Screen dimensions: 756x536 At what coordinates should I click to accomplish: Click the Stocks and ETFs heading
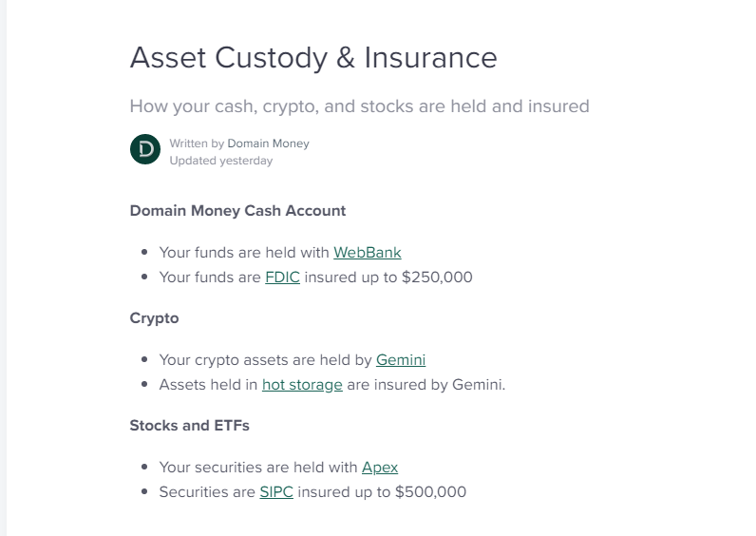189,426
